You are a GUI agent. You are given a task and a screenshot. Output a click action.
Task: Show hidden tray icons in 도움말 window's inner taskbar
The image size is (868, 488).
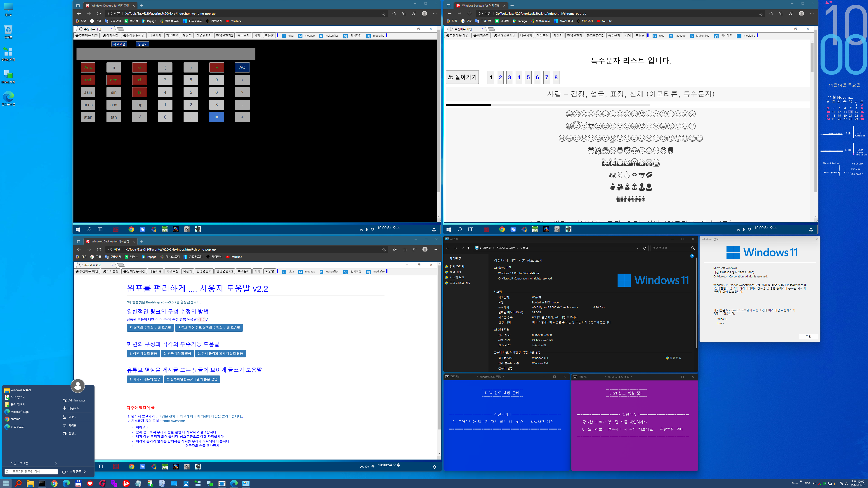tap(362, 467)
